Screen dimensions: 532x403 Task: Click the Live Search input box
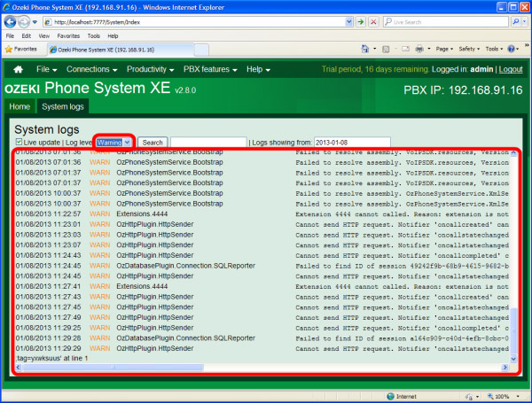[446, 22]
